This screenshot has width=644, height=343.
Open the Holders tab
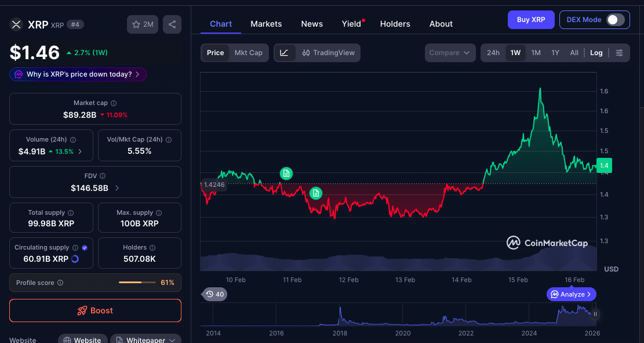point(395,24)
